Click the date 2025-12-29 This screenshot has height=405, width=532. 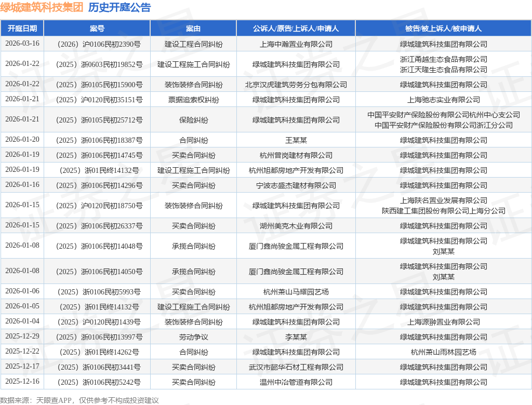pos(22,336)
